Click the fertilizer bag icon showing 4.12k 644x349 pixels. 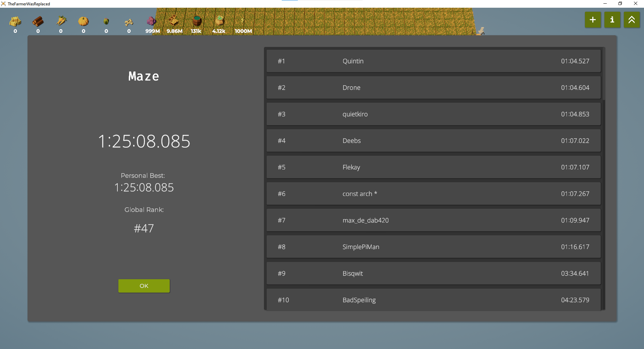220,21
